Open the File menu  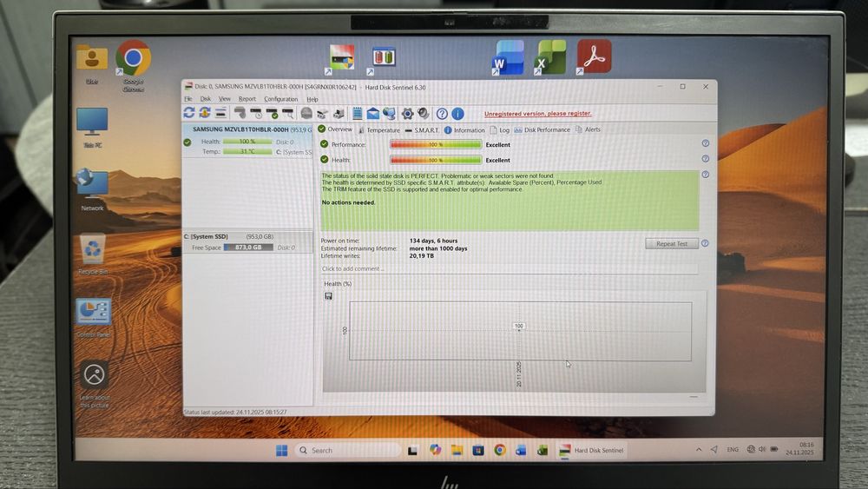coord(188,99)
